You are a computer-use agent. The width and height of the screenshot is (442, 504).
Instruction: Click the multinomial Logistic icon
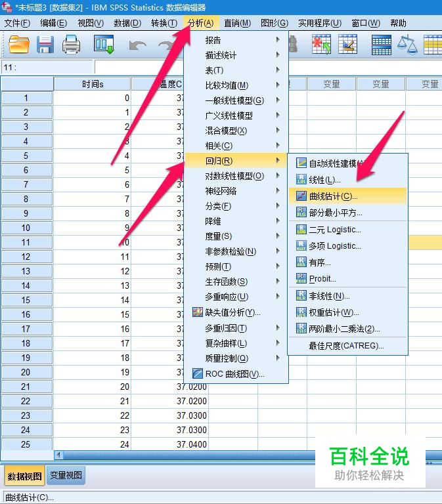tap(301, 245)
